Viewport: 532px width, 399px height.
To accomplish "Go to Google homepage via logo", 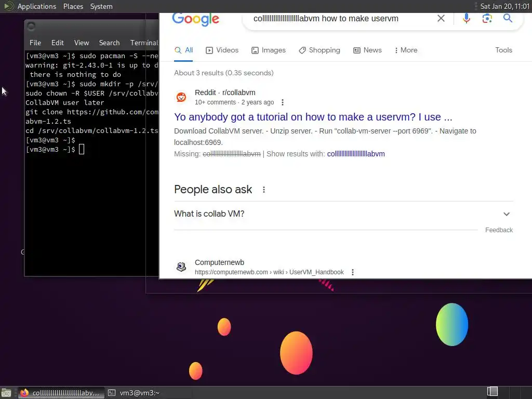I will click(195, 19).
